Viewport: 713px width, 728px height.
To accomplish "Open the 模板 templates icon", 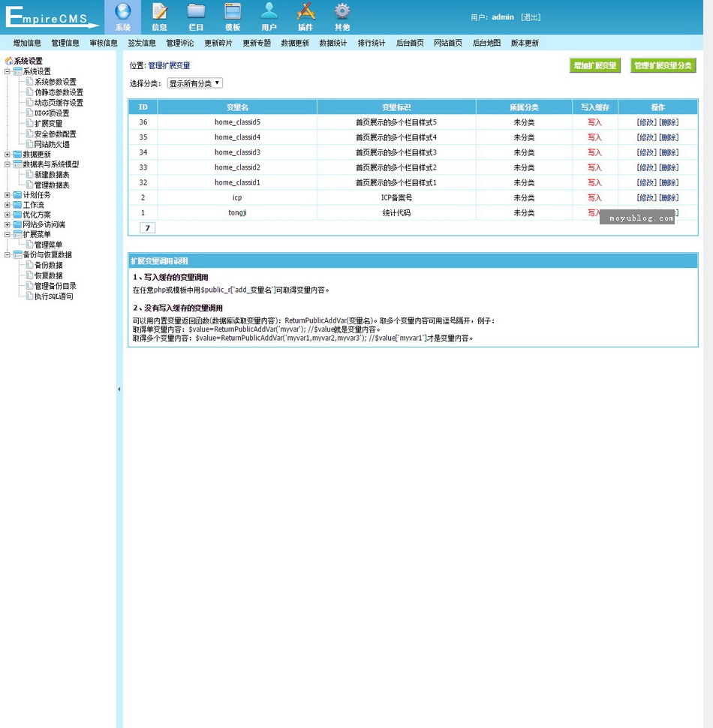I will coord(233,12).
